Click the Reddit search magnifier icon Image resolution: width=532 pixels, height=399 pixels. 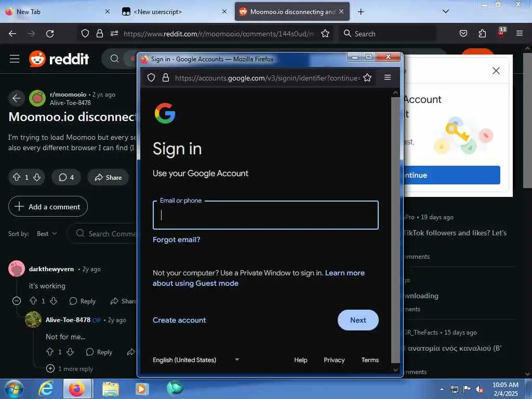click(x=115, y=59)
